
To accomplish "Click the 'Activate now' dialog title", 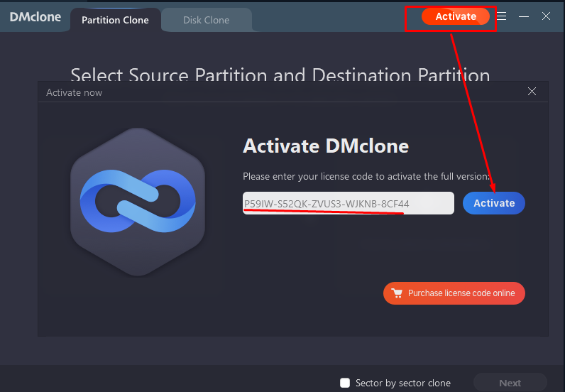I will coord(75,93).
